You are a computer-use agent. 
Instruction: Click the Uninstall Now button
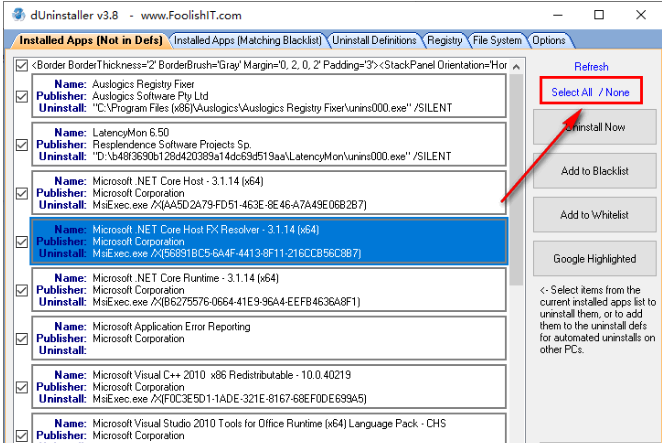point(594,127)
